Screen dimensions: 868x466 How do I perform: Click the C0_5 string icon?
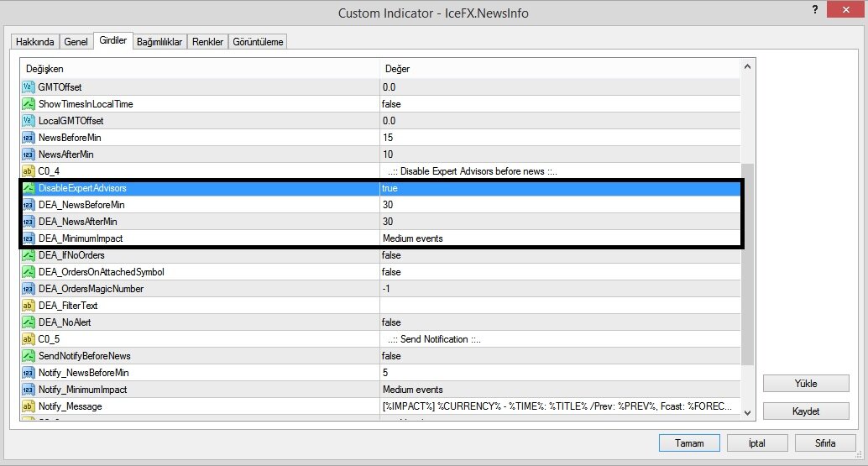29,339
